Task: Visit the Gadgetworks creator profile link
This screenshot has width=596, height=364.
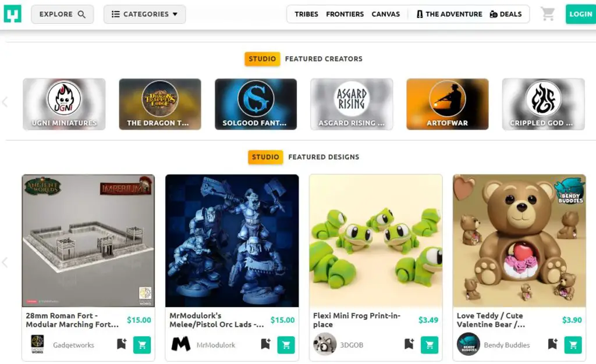Action: (x=73, y=345)
